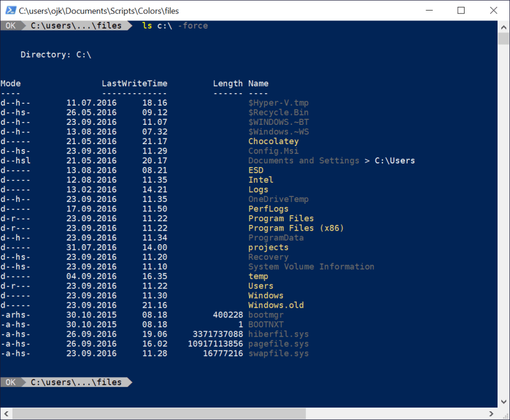Image resolution: width=510 pixels, height=420 pixels.
Task: Select the Program Files (x86) entry
Action: 295,228
